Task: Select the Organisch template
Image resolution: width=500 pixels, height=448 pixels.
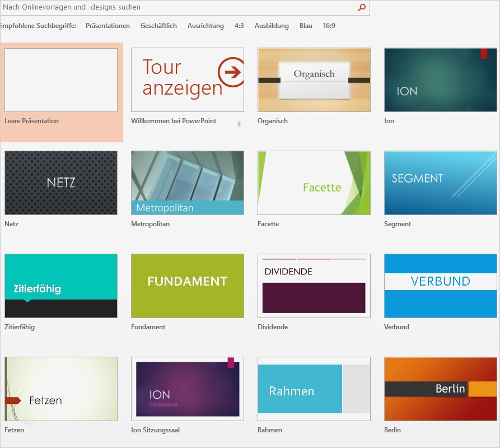Action: point(314,80)
